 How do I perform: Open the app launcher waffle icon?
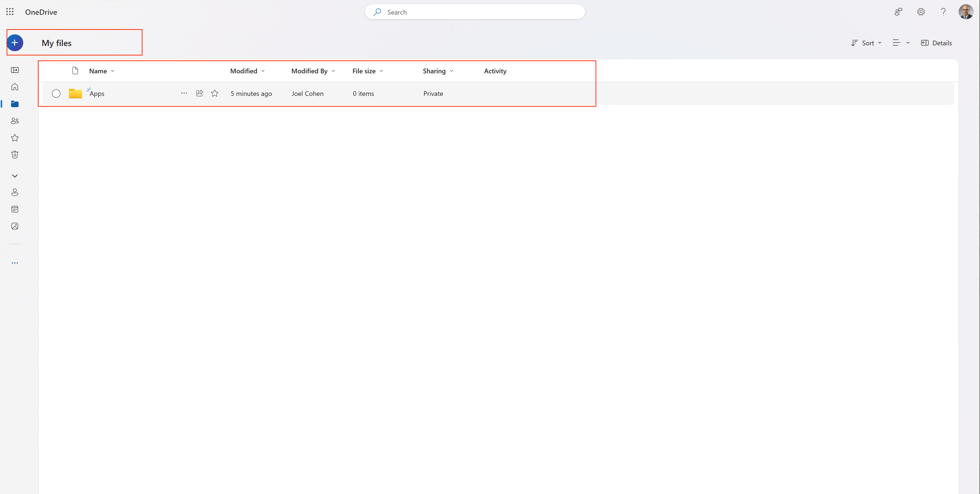point(10,12)
